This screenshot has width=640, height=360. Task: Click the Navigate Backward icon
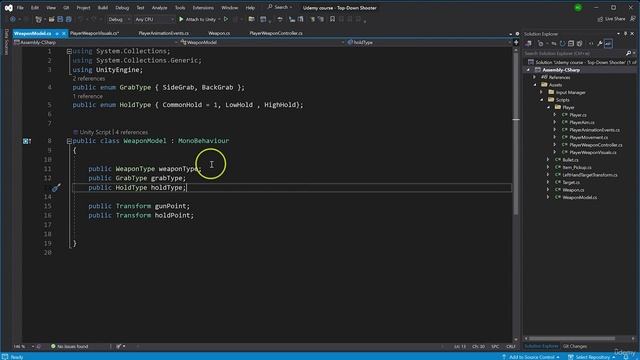coord(13,19)
